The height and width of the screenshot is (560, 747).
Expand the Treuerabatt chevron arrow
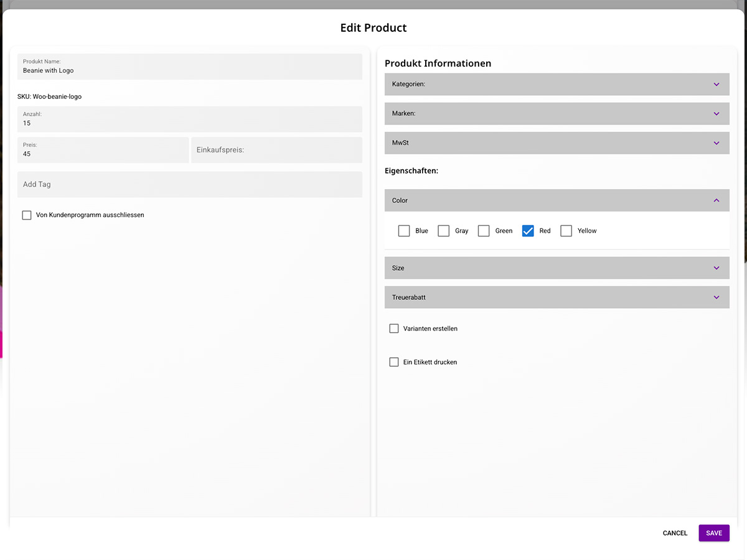[x=716, y=297]
